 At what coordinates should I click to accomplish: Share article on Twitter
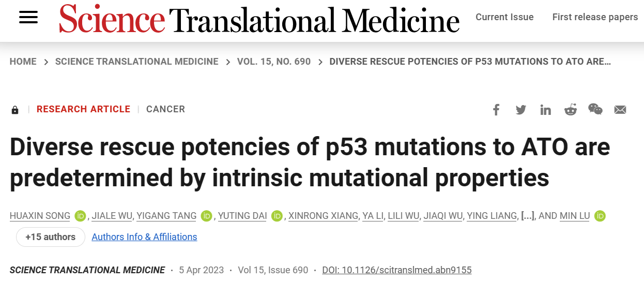[521, 110]
